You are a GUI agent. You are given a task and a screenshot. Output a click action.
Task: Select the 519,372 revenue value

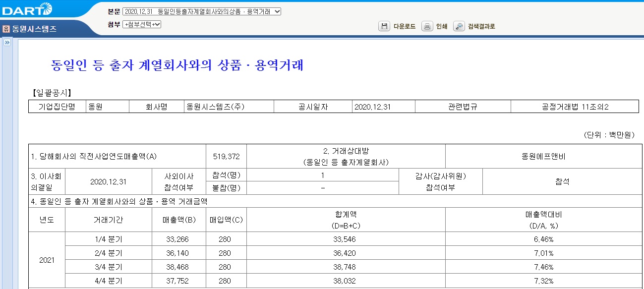[226, 156]
